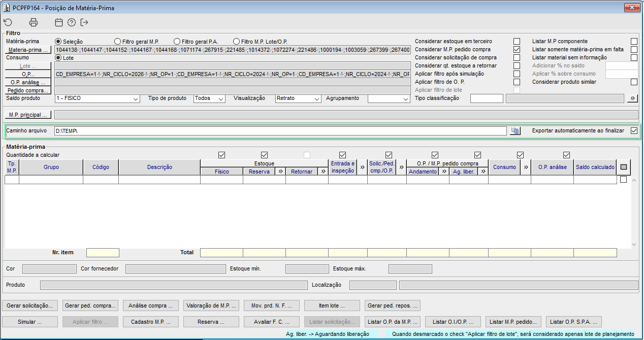644x340 pixels.
Task: Toggle the checkbox above Entrada e inspeção column
Action: (342, 155)
